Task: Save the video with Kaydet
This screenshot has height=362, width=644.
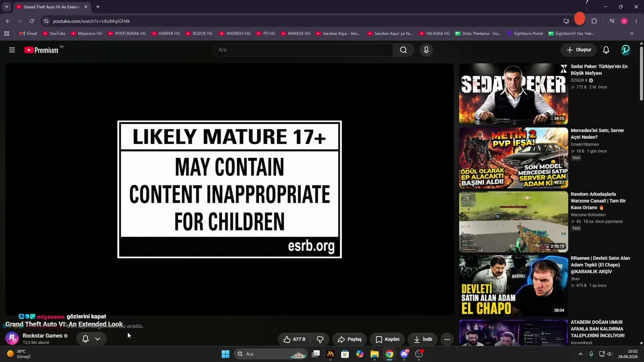Action: (x=387, y=339)
